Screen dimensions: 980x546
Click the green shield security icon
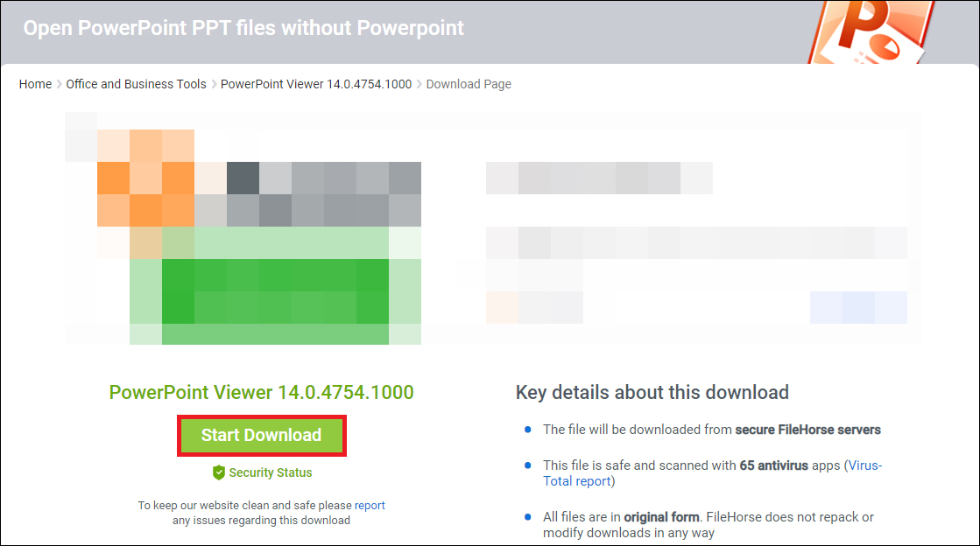[x=218, y=472]
